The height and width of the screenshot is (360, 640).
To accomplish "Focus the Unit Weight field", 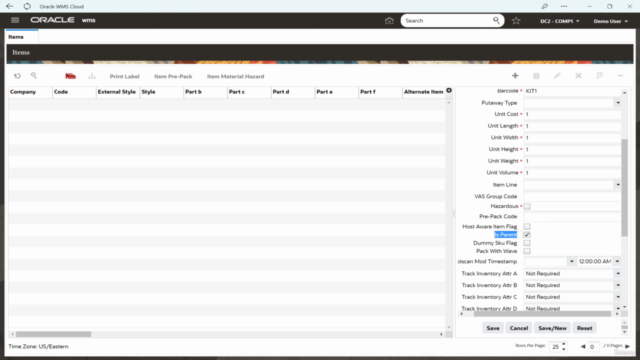I will 572,161.
